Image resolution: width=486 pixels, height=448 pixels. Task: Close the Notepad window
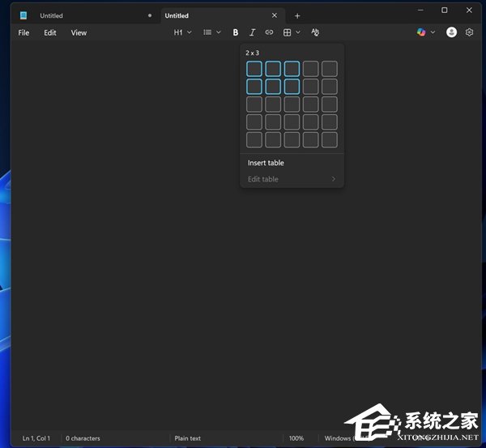(x=469, y=11)
